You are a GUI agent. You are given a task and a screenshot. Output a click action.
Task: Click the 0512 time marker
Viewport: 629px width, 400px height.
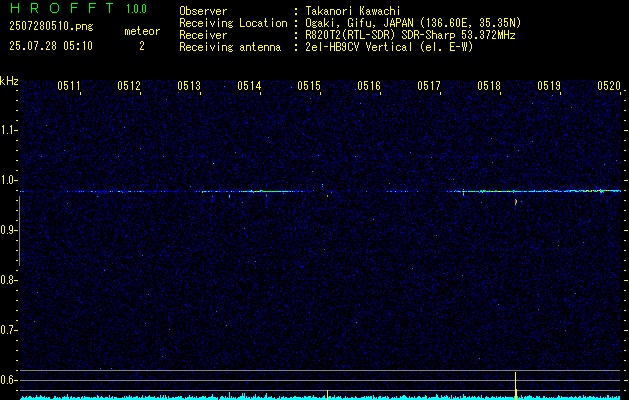(x=129, y=85)
